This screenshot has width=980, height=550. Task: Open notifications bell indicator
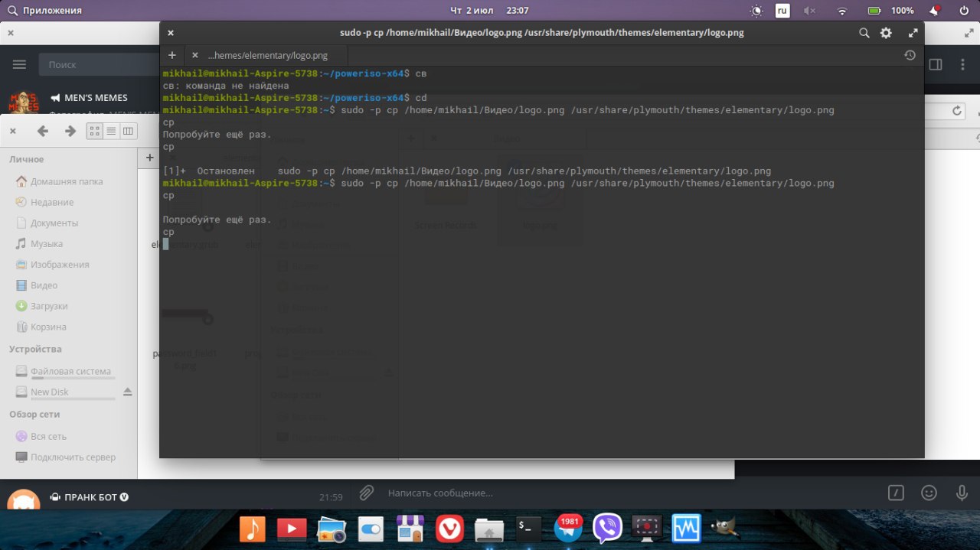(x=934, y=11)
